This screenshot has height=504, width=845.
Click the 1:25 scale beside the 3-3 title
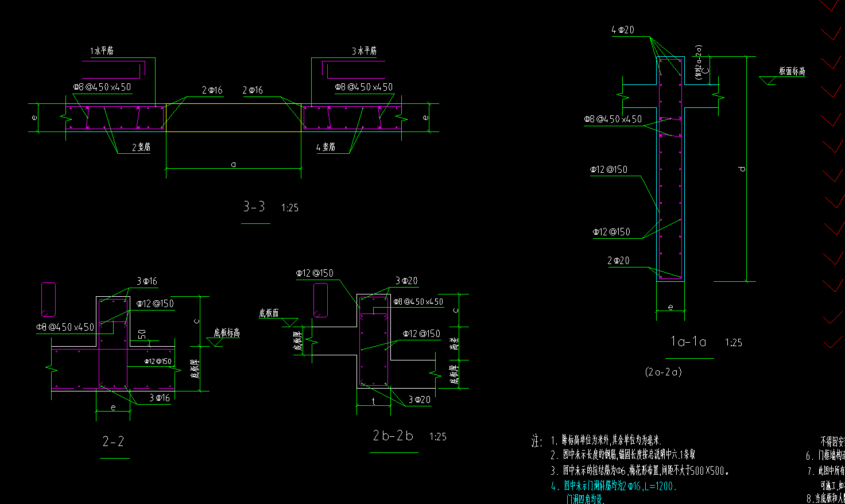click(290, 208)
